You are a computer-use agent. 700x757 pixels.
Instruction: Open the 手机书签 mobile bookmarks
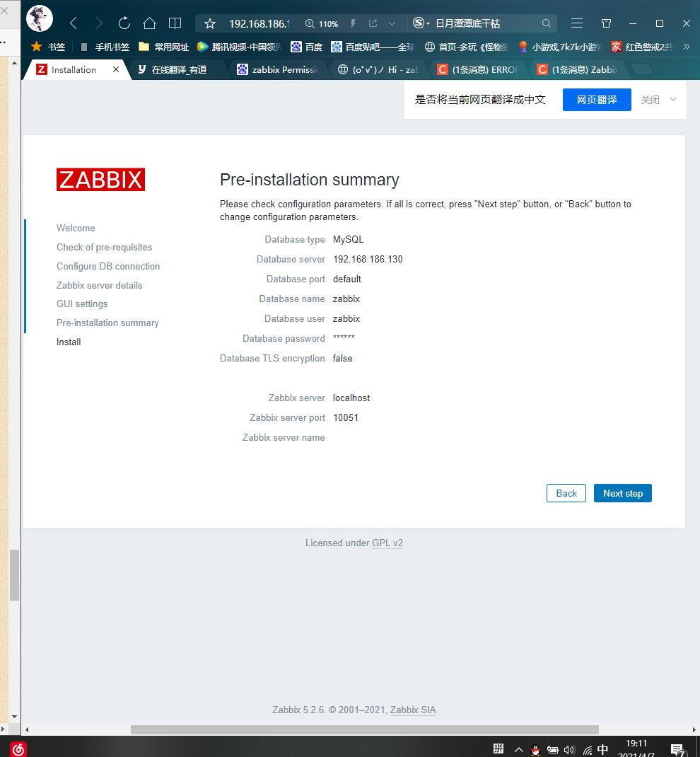click(x=105, y=47)
